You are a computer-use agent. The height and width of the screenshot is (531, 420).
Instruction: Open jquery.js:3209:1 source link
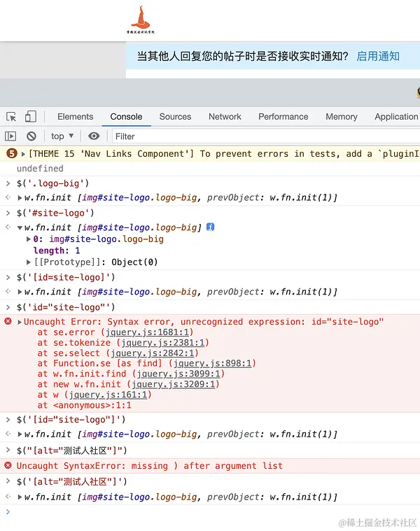174,384
